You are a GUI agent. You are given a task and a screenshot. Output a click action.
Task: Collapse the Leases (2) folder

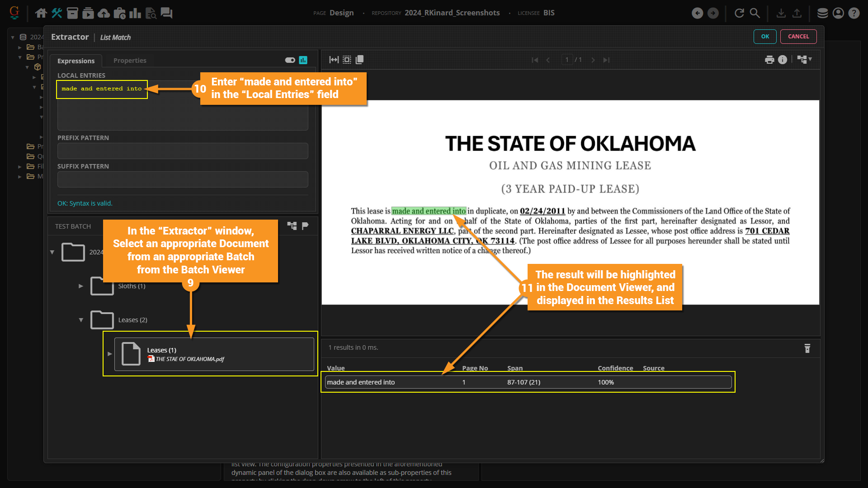click(81, 320)
